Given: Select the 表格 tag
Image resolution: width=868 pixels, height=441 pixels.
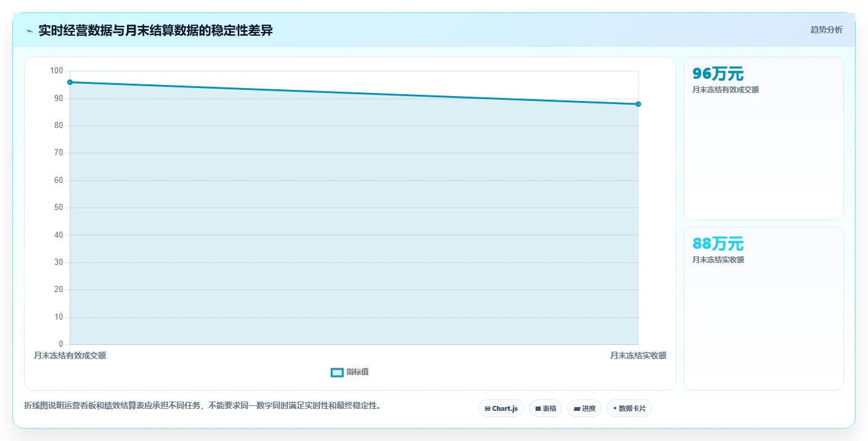Looking at the screenshot, I should 546,408.
